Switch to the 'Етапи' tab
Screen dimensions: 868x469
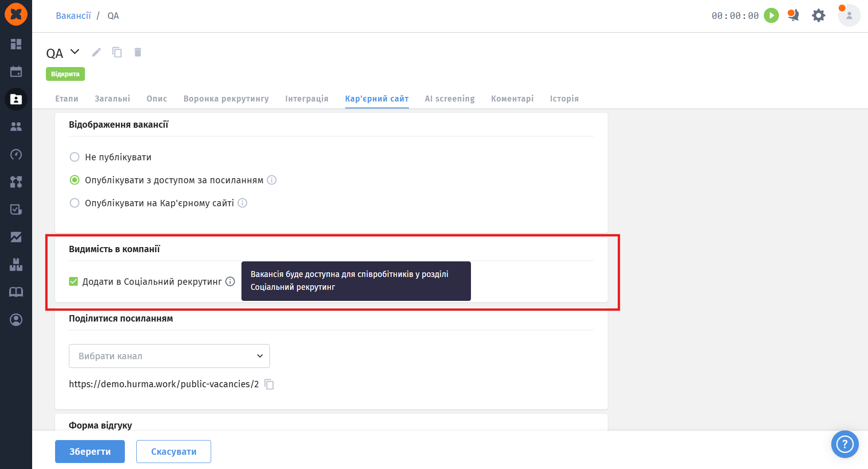coord(67,99)
